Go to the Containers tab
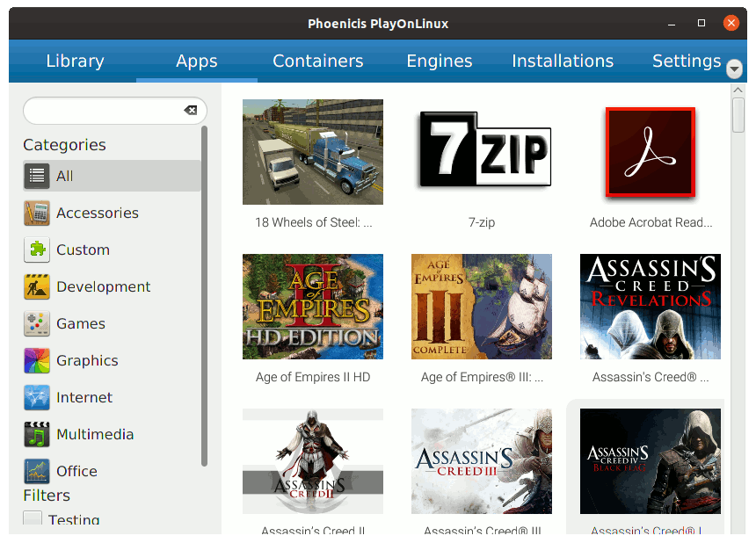756x543 pixels. tap(318, 61)
